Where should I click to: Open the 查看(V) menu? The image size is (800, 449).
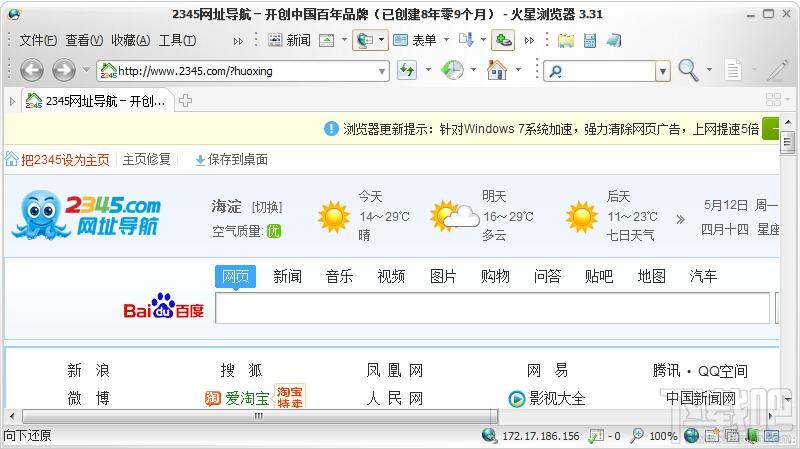[84, 40]
